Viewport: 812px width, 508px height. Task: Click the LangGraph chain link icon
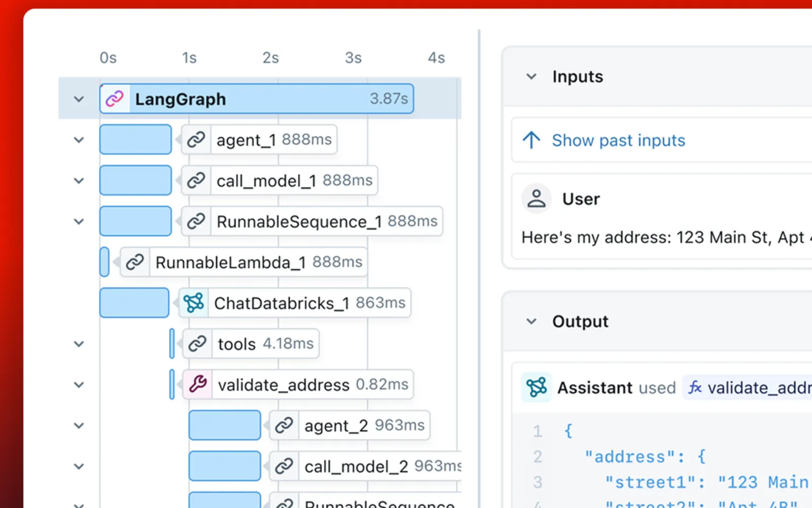click(x=115, y=99)
